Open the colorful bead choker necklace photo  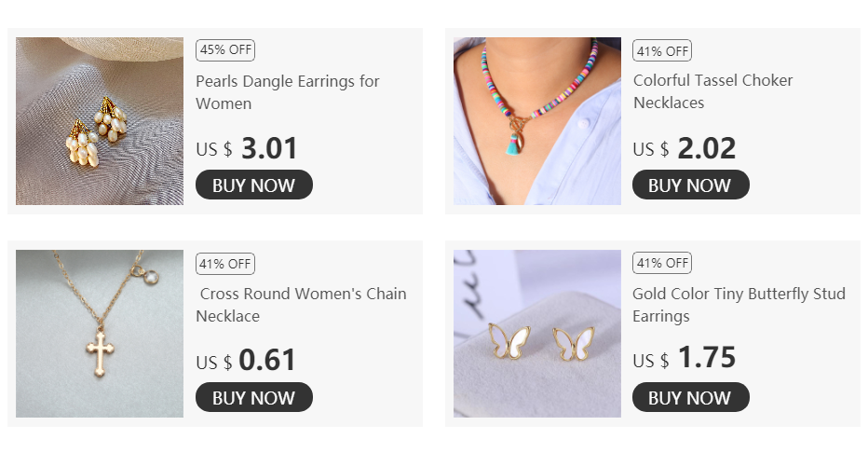click(x=537, y=121)
